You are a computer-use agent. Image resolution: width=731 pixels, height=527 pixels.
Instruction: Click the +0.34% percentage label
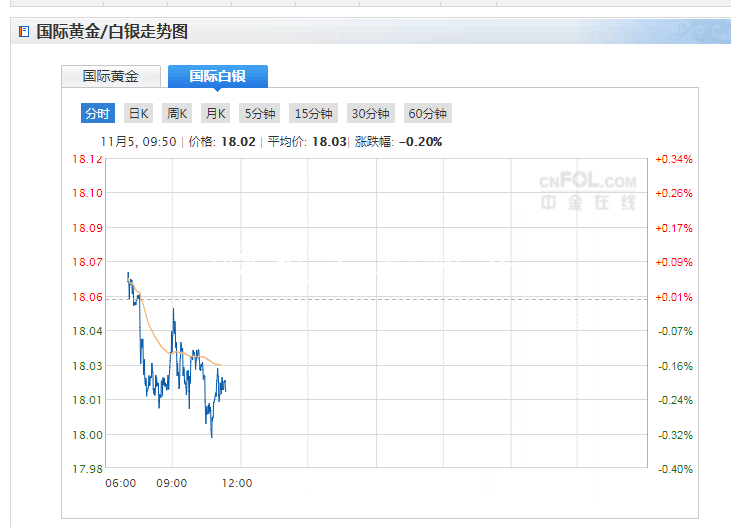click(x=674, y=159)
